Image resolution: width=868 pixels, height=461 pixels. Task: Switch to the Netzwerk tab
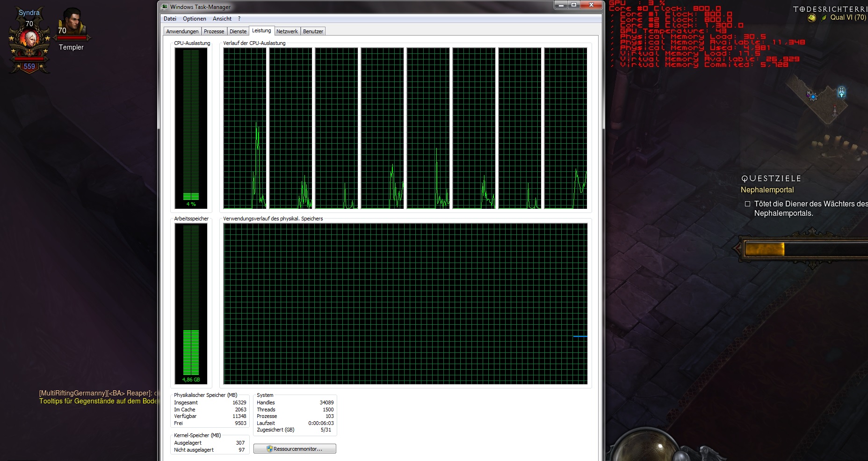point(287,31)
